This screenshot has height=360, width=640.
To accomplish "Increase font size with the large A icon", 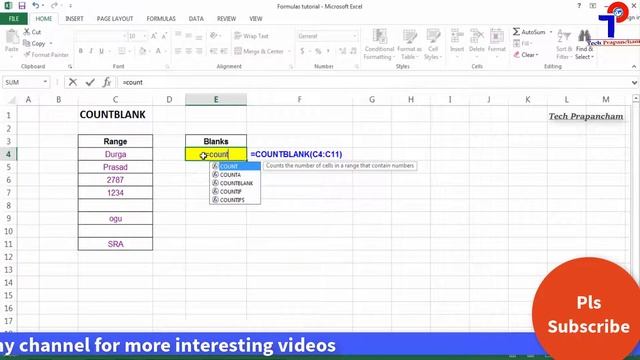I will point(154,36).
